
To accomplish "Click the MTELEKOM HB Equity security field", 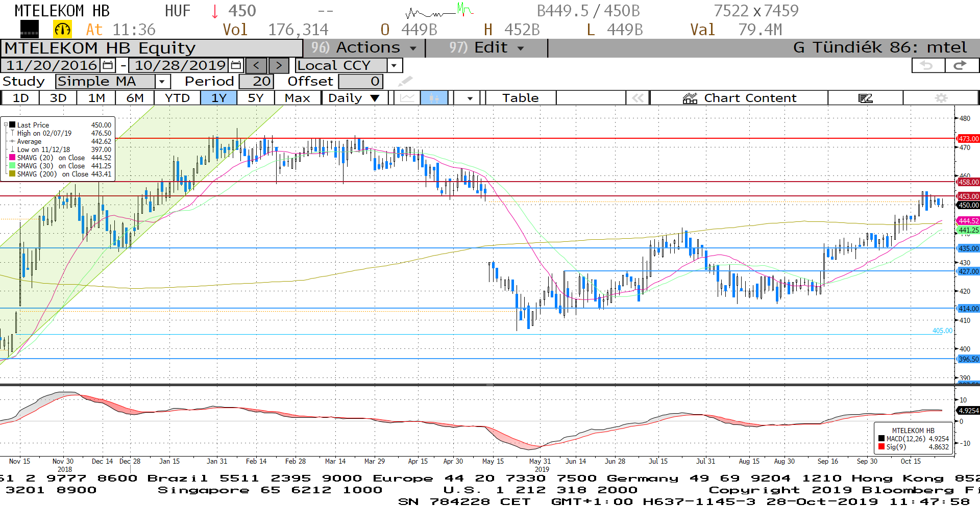I will point(152,48).
